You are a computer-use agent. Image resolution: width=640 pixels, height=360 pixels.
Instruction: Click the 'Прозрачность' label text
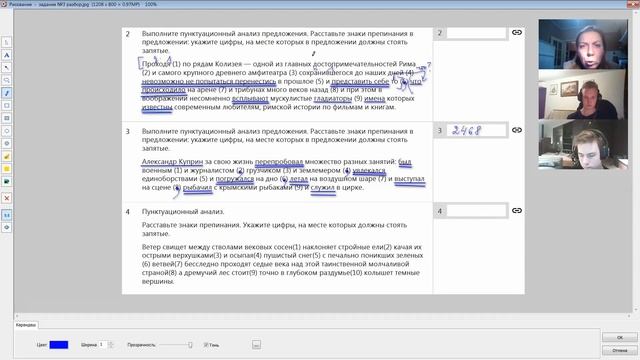[x=141, y=345]
